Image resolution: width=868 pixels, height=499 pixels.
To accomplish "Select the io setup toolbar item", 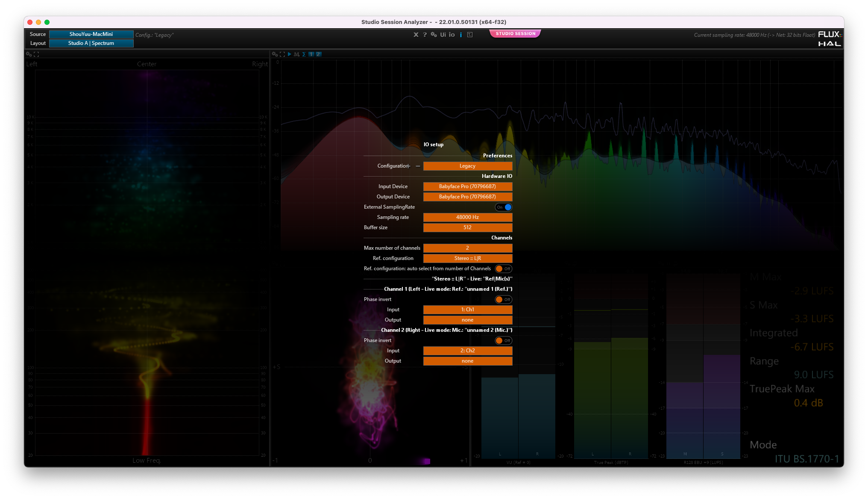I will point(452,35).
